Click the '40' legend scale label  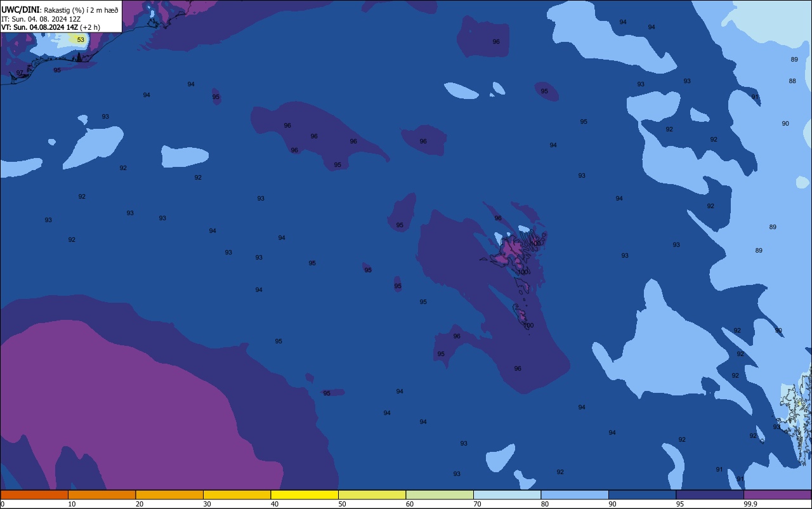275,504
